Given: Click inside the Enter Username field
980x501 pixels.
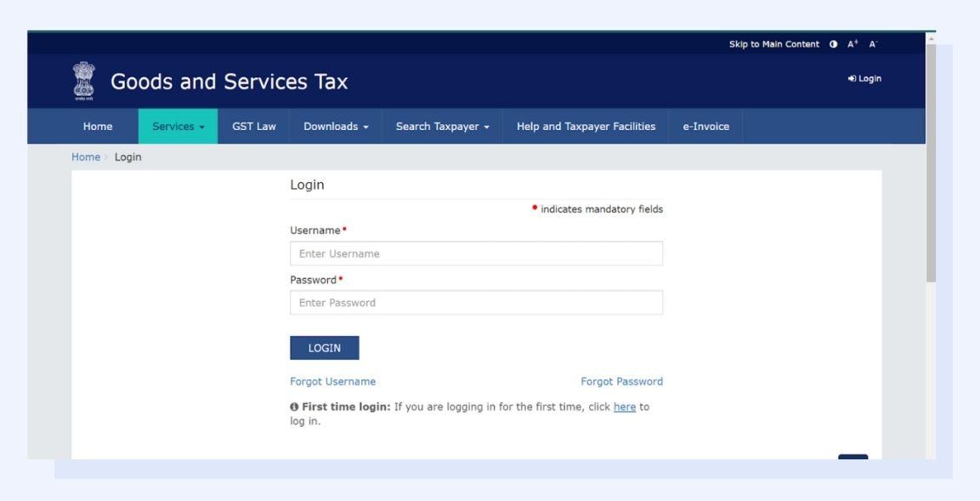Looking at the screenshot, I should coord(477,253).
